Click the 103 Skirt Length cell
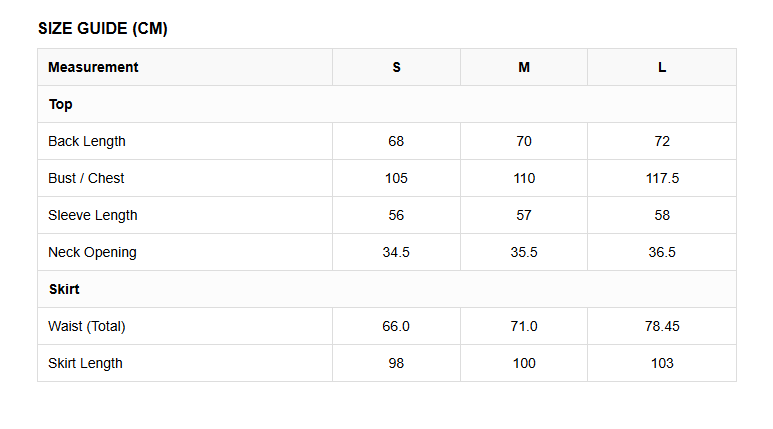 (662, 363)
